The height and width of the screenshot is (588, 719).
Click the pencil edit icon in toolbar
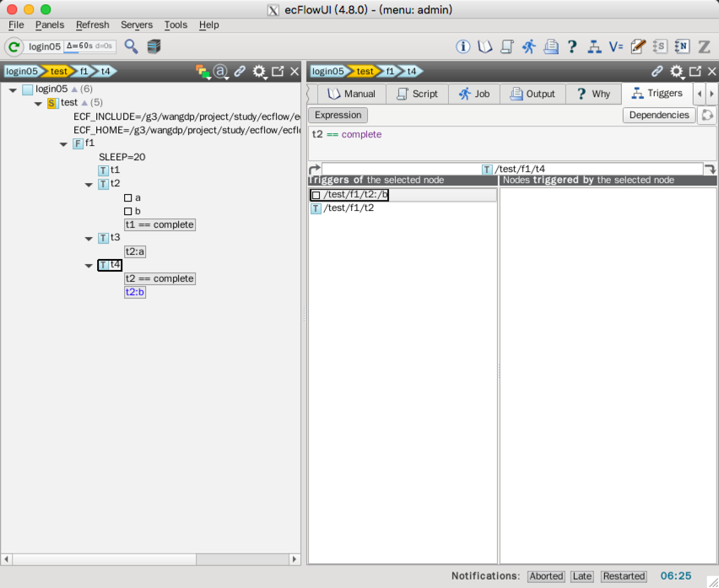tap(638, 47)
